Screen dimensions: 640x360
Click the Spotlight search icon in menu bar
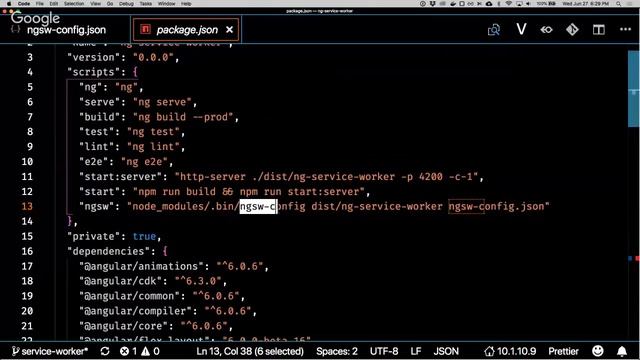tap(619, 4)
